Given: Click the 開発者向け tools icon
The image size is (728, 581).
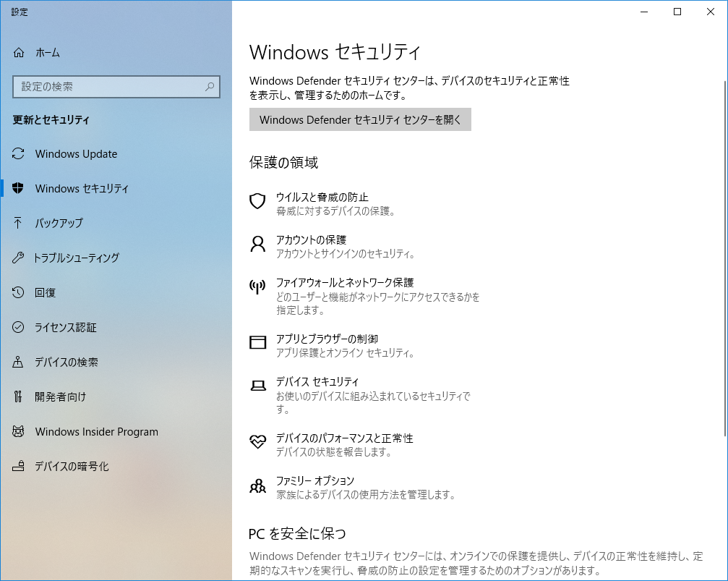Looking at the screenshot, I should [17, 396].
